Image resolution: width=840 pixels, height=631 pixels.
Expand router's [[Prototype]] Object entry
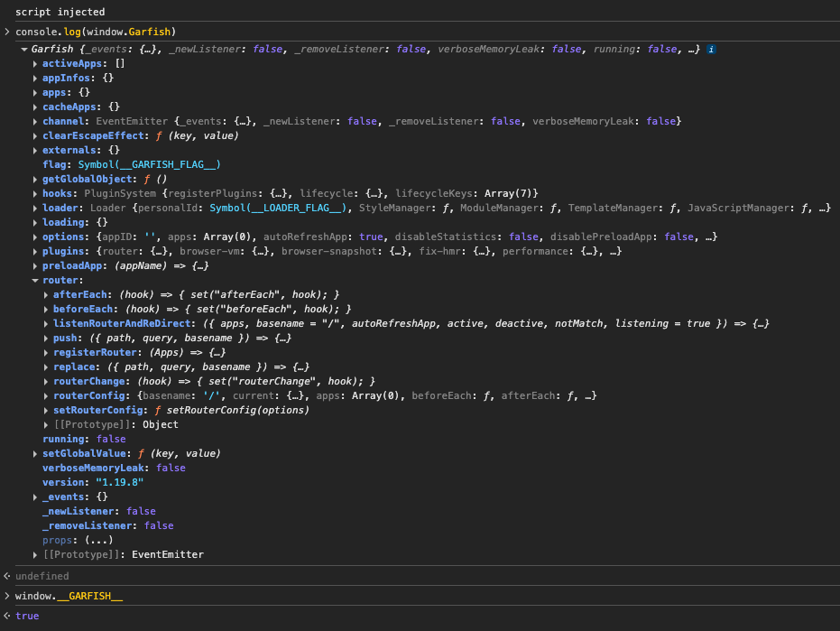point(46,425)
